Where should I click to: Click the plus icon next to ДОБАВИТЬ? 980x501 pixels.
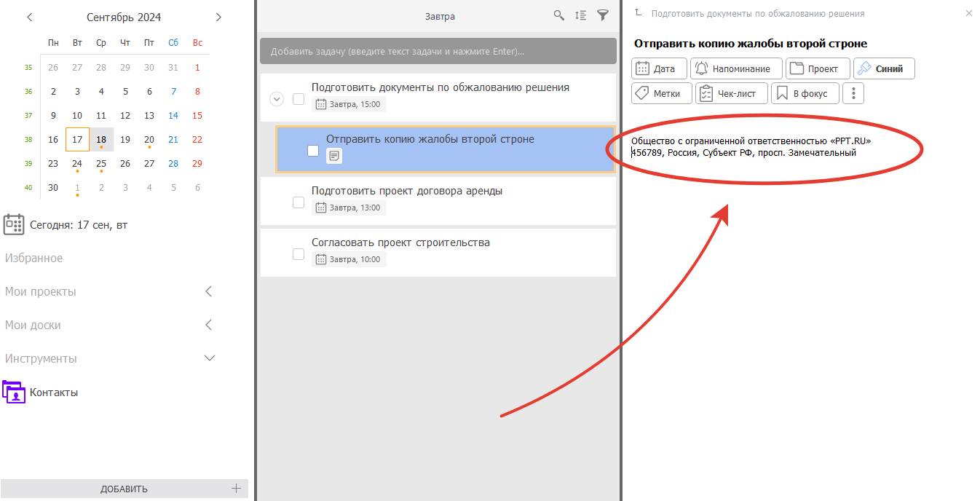click(236, 489)
